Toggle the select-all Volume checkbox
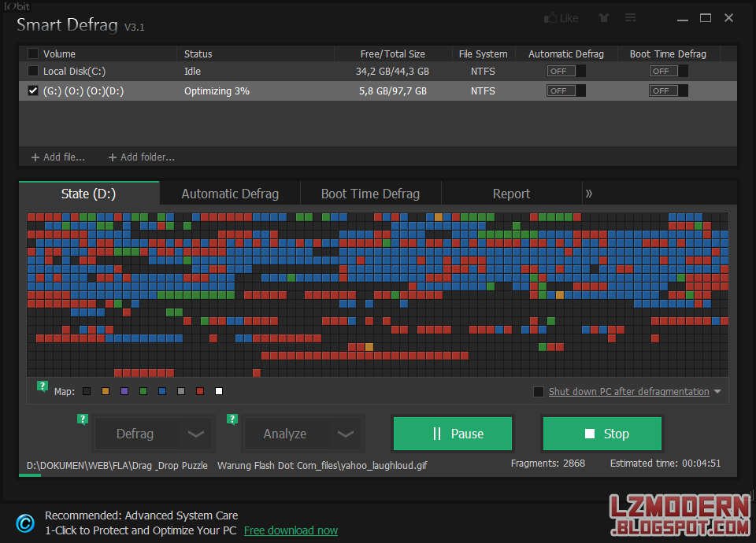Screen dimensions: 756x543 (x=33, y=54)
